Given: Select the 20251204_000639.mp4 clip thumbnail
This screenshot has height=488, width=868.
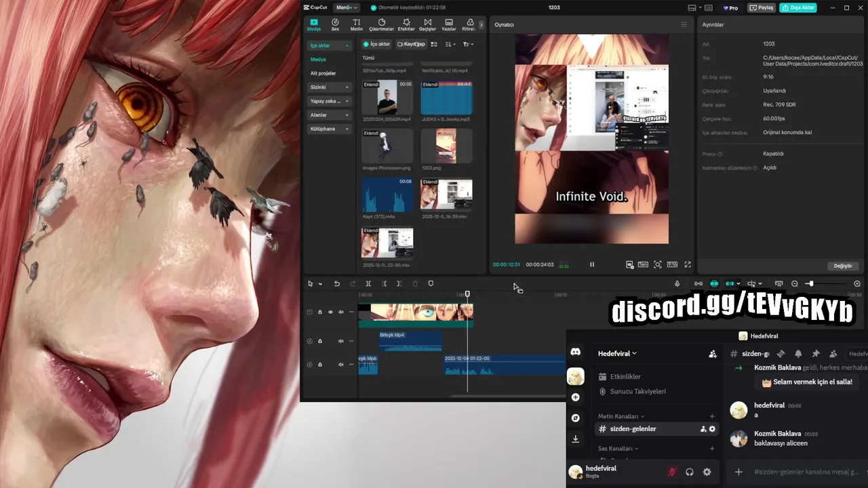Looking at the screenshot, I should click(x=387, y=98).
